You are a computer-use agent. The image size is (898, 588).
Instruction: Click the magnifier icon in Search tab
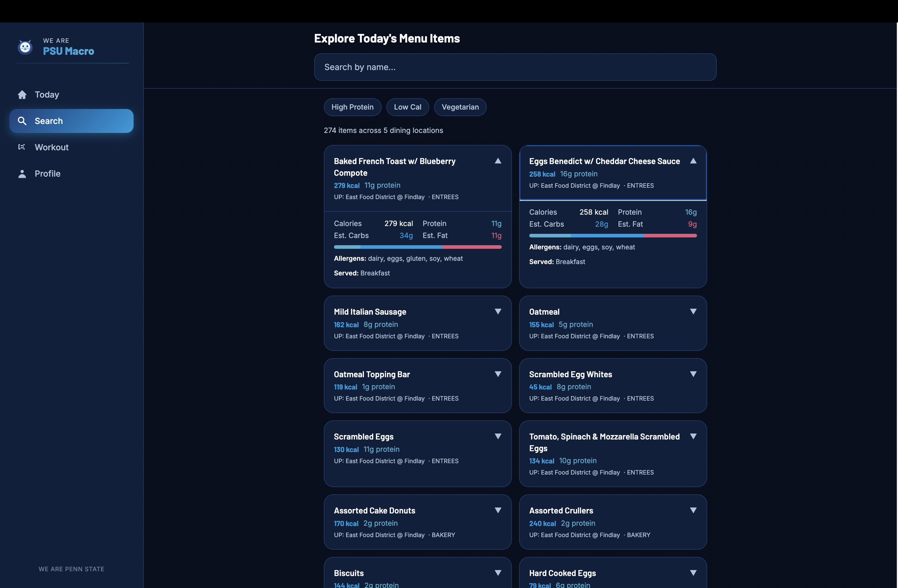[22, 121]
